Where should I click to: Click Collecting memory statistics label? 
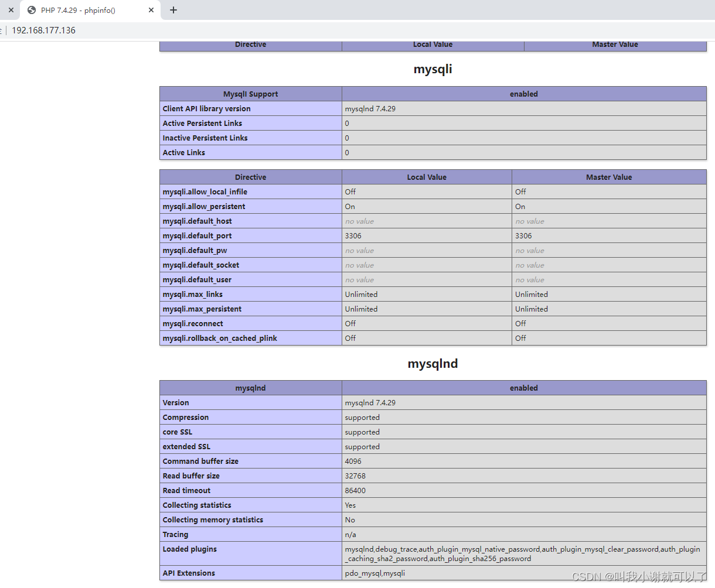(x=213, y=520)
